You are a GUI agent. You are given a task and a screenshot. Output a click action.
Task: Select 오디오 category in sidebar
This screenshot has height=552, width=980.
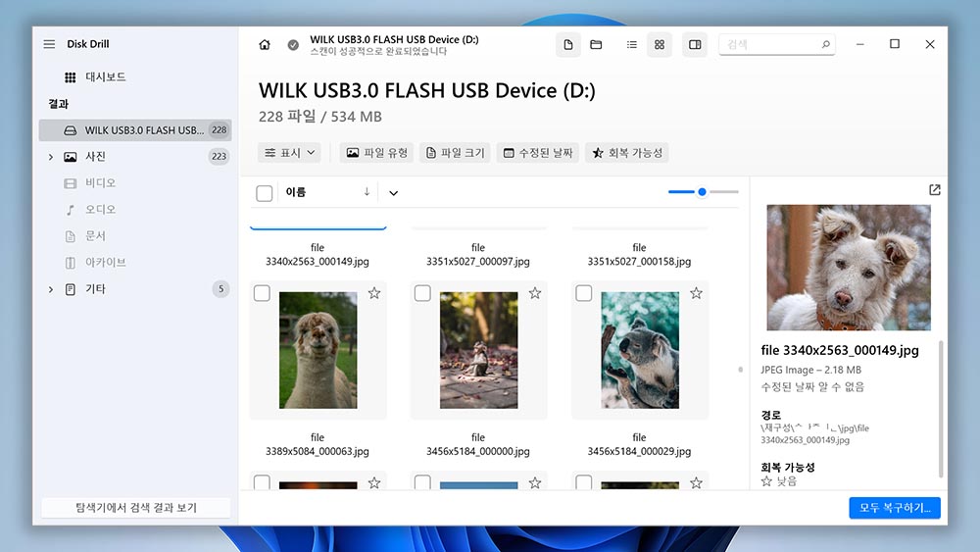pos(135,210)
